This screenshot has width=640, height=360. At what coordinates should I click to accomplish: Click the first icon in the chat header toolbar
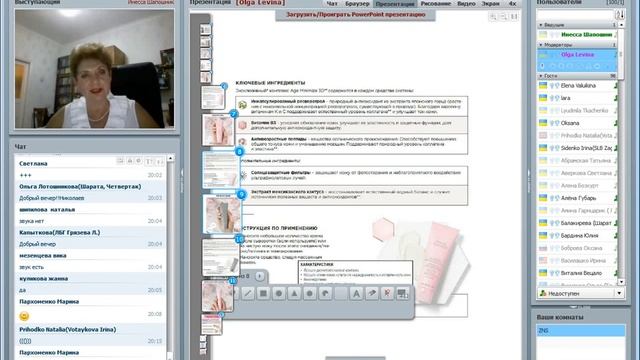pyautogui.click(x=120, y=162)
